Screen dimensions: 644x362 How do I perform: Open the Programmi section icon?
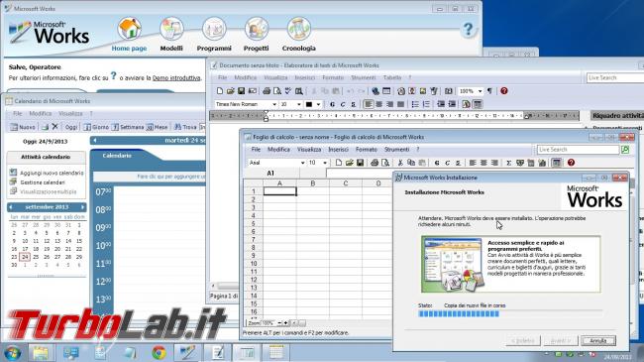click(x=214, y=30)
